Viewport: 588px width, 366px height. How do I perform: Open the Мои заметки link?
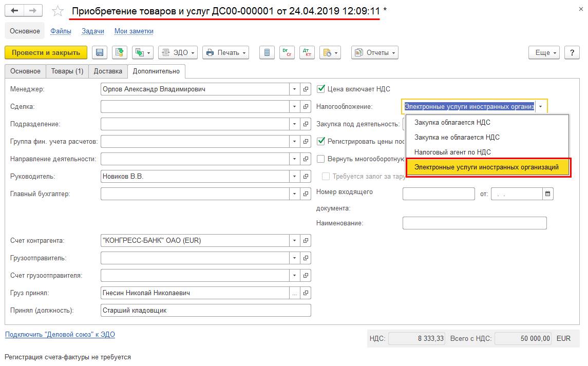134,31
